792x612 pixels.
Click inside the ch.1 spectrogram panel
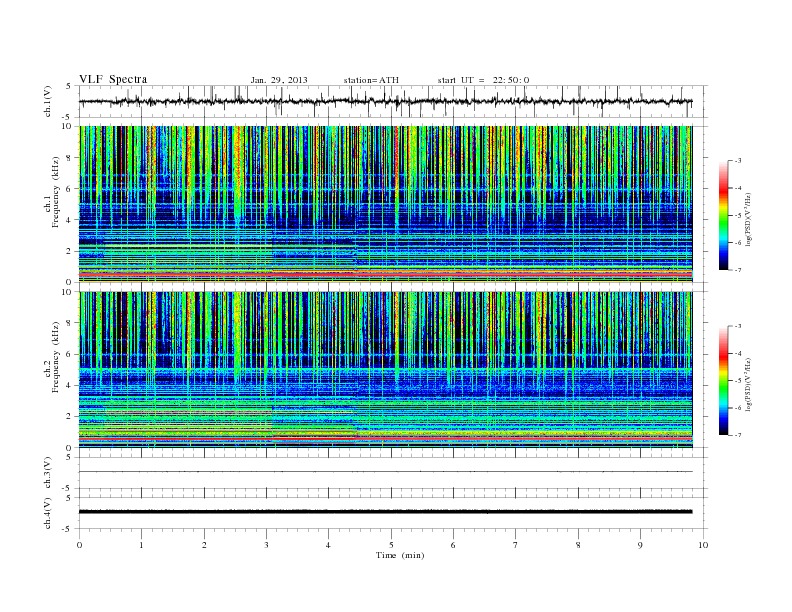[385, 204]
